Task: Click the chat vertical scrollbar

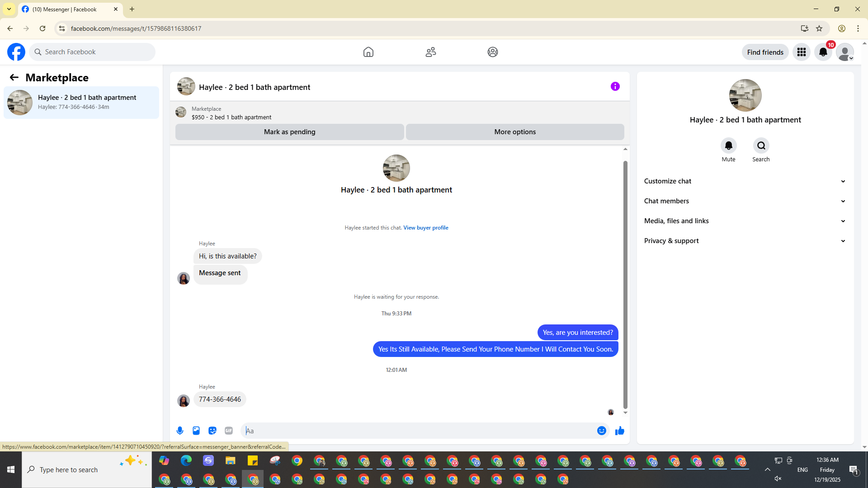Action: pos(625,285)
